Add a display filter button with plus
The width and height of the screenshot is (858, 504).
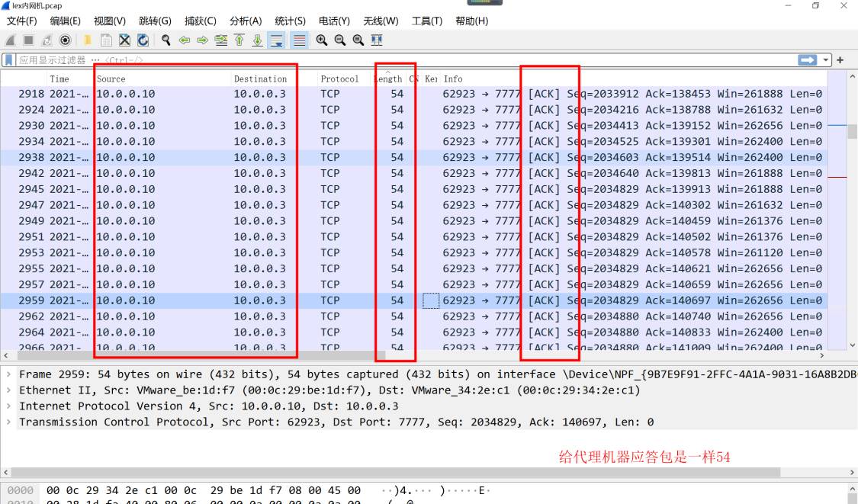(x=840, y=59)
